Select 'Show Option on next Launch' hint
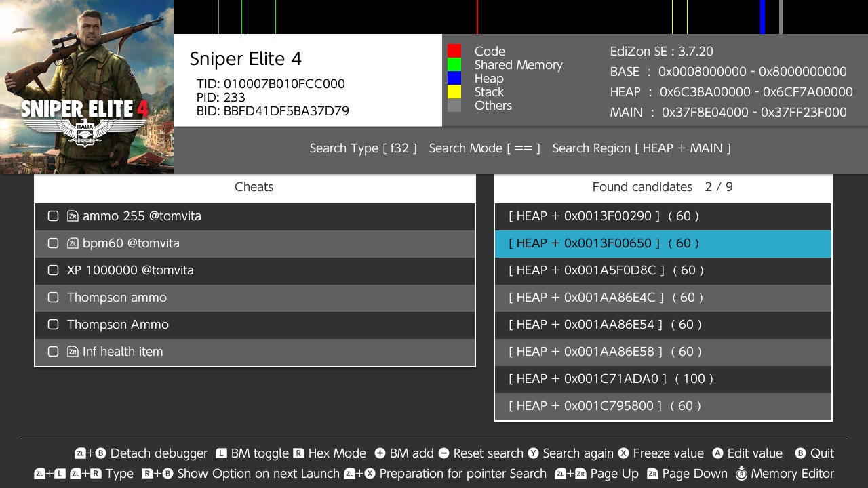Screen dimensions: 868x488 pyautogui.click(x=258, y=474)
